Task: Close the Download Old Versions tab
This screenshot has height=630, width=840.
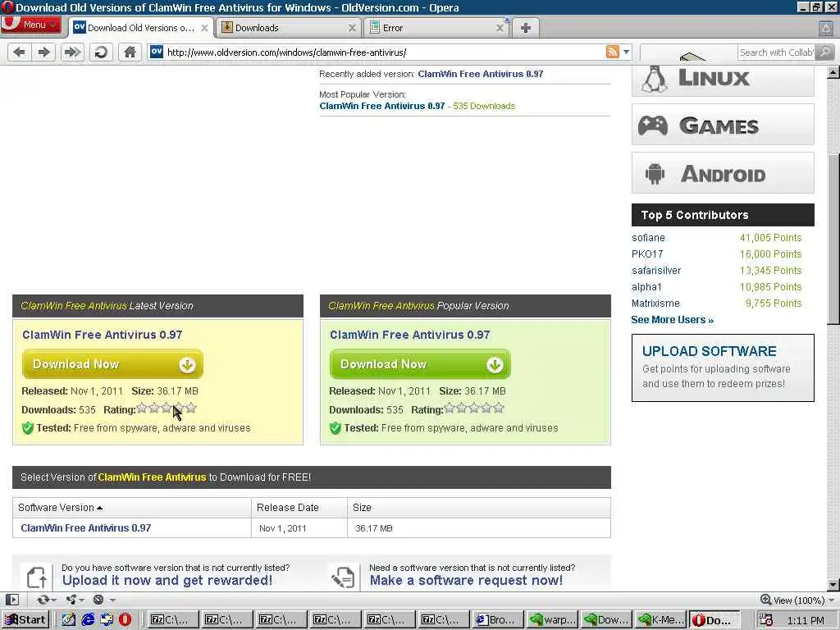Action: 204,28
